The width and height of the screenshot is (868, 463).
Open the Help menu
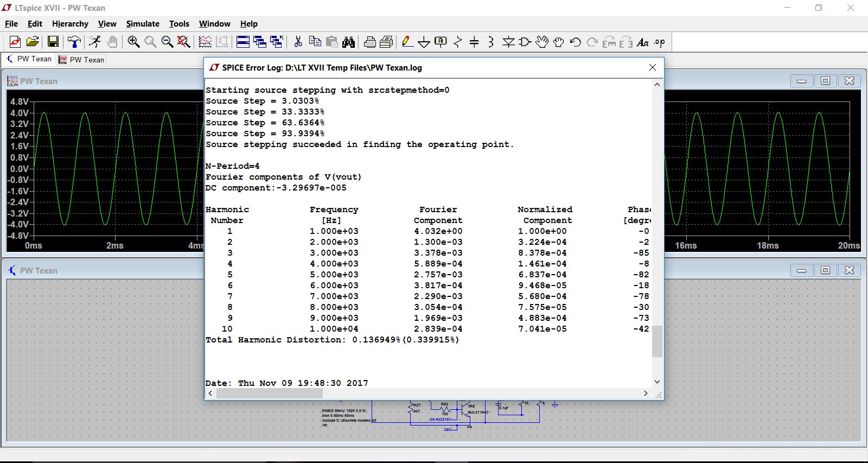(248, 24)
